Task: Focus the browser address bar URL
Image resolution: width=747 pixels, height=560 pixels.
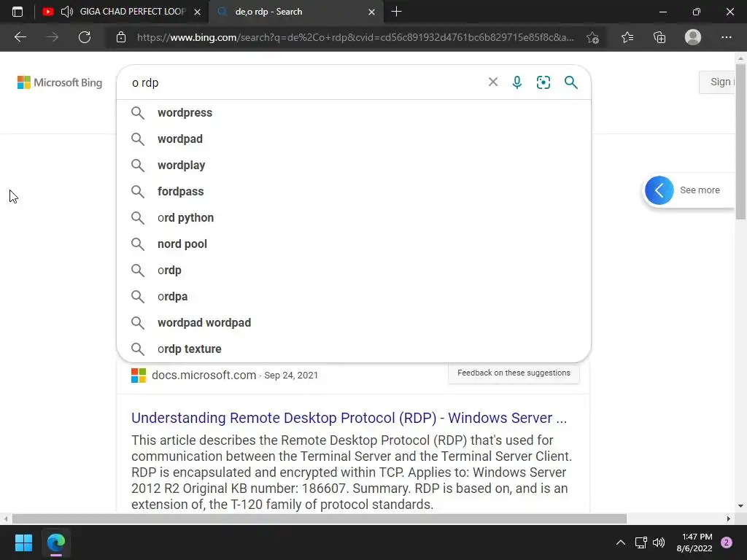Action: [355, 37]
